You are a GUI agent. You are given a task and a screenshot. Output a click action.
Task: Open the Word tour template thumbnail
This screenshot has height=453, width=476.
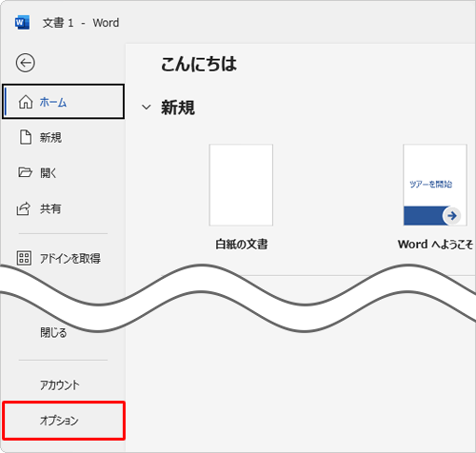coord(435,185)
